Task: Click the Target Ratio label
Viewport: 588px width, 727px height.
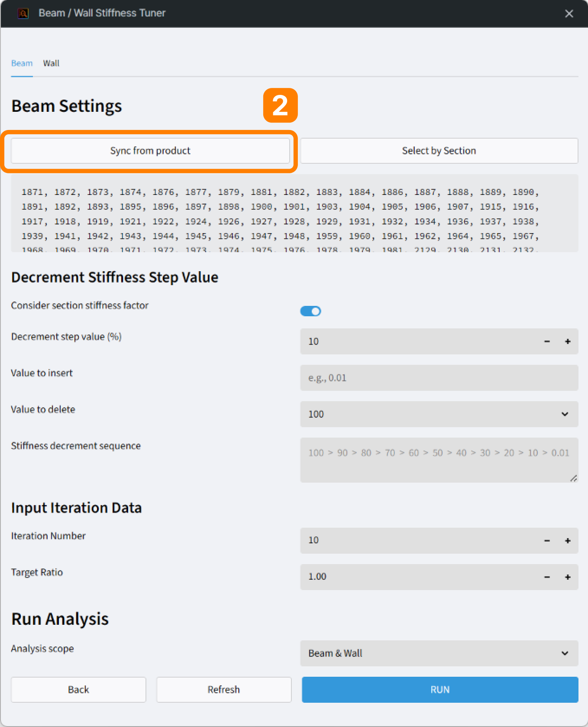Action: (x=37, y=572)
